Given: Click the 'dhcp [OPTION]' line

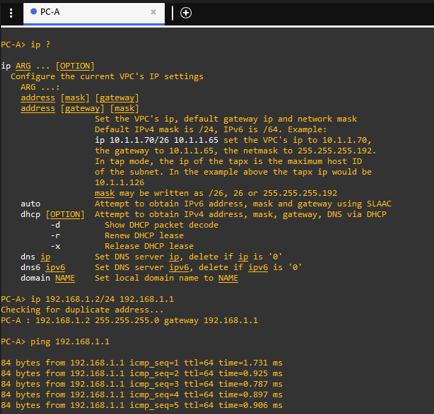Looking at the screenshot, I should click(x=203, y=214).
